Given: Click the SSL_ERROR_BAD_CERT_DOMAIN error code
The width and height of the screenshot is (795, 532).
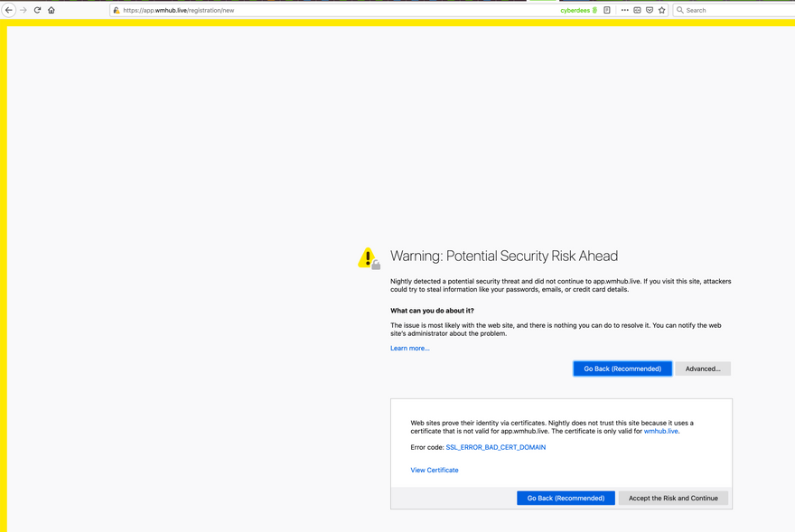Looking at the screenshot, I should pyautogui.click(x=495, y=447).
